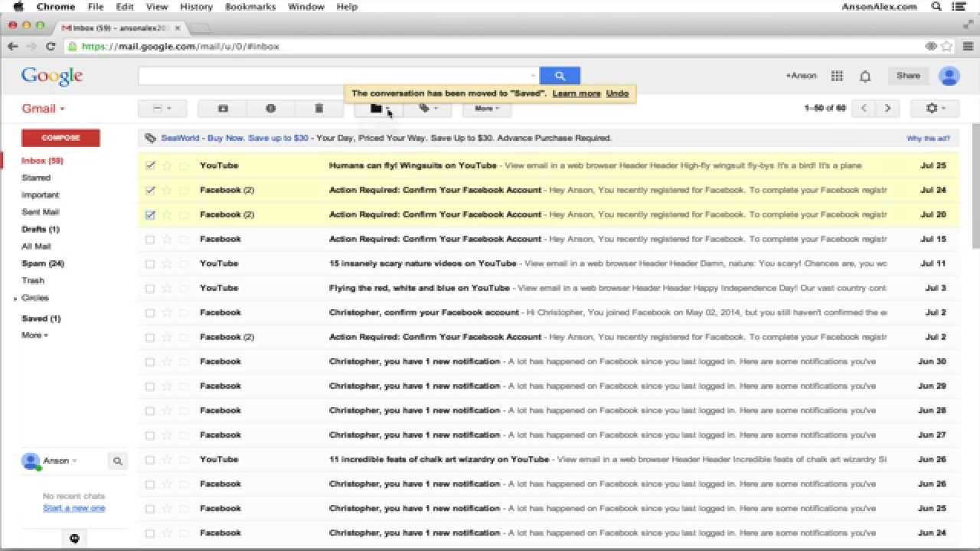Click into the Gmail search field
The height and width of the screenshot is (551, 980).
[x=335, y=76]
